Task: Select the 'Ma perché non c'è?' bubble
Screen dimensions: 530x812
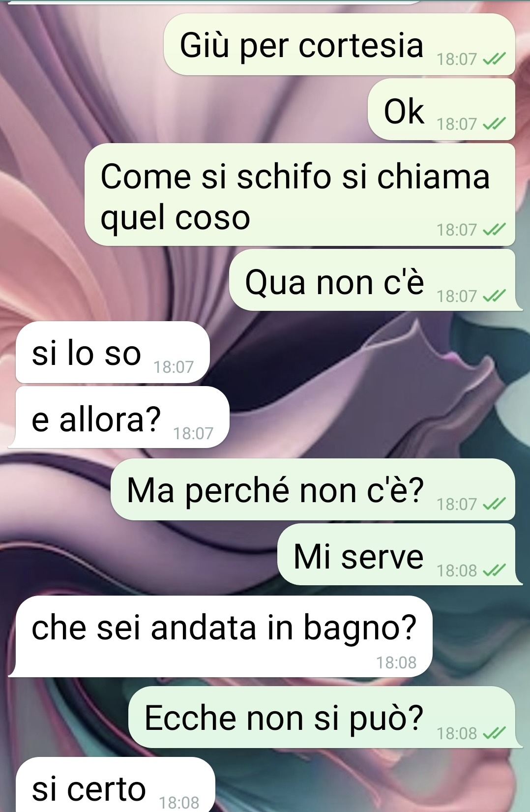Action: 313,489
